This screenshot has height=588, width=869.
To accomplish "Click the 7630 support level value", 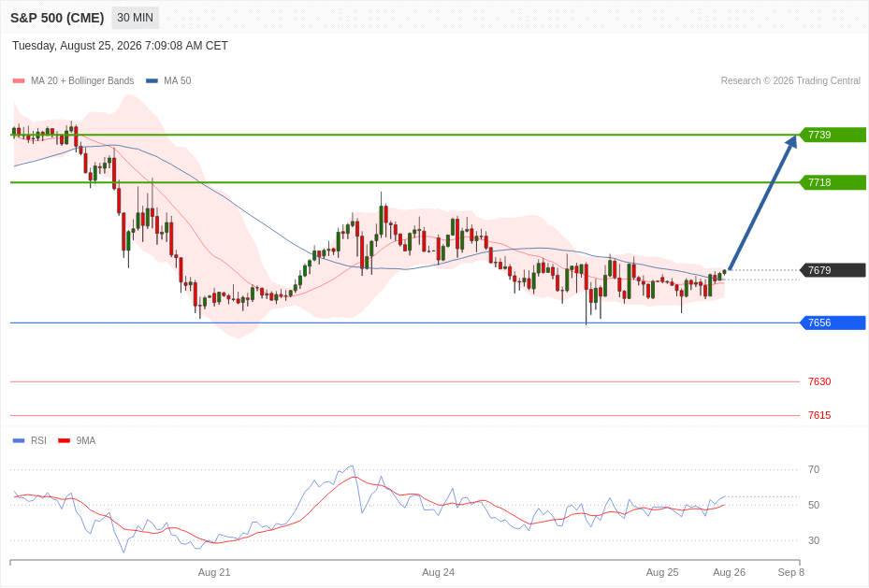I will [819, 381].
